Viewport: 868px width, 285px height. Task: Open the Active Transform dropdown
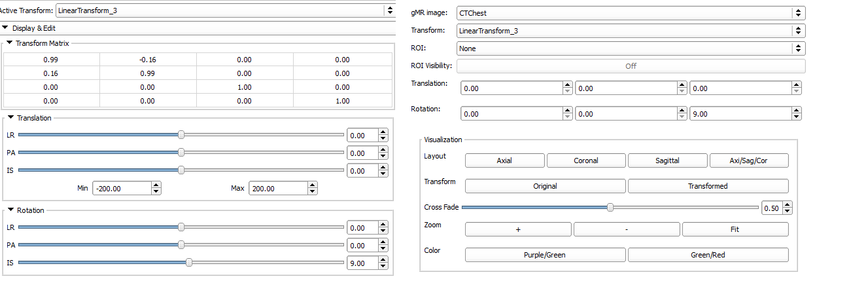(x=225, y=10)
